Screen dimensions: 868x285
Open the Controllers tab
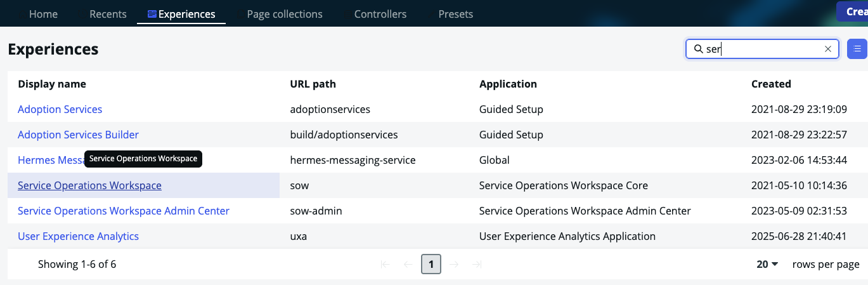click(380, 14)
